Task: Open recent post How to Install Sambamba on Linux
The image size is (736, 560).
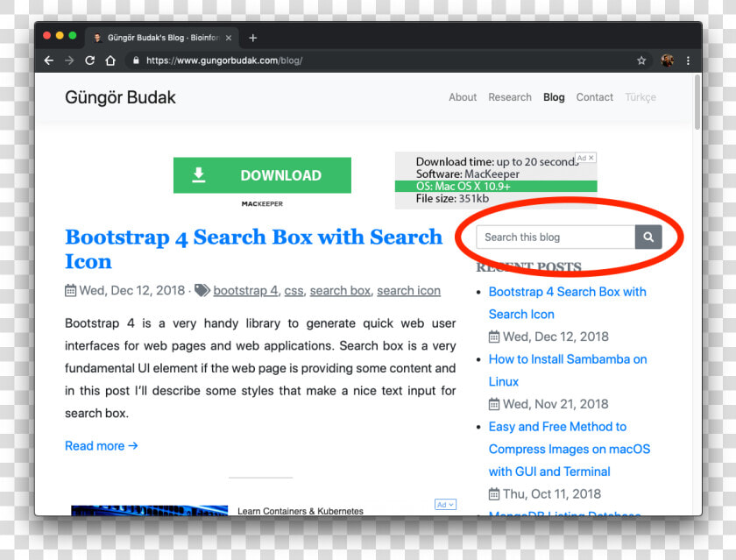Action: [x=568, y=371]
